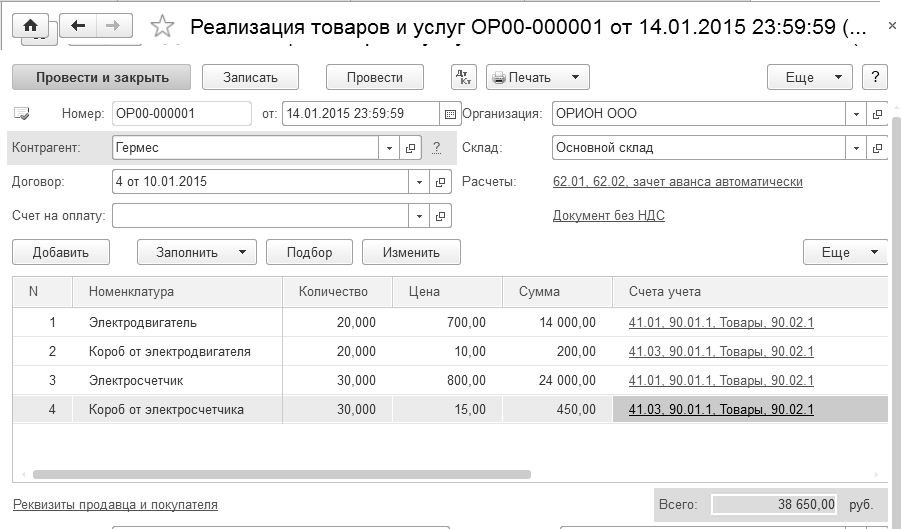
Task: Click the Записать button
Action: tap(250, 77)
